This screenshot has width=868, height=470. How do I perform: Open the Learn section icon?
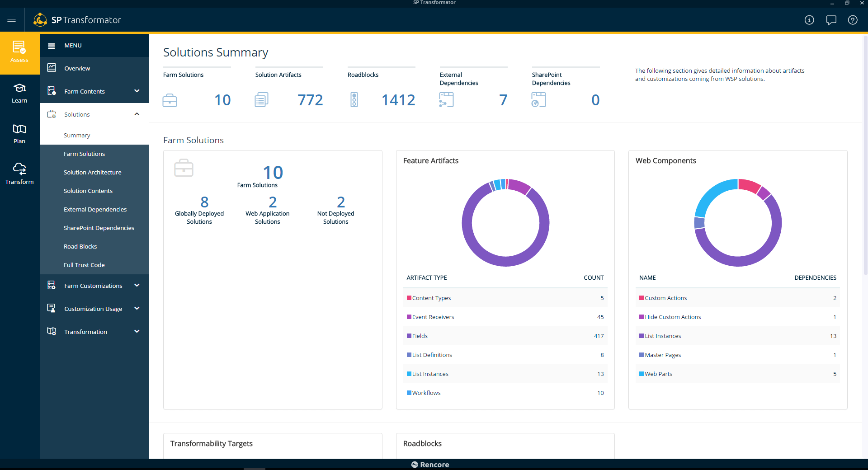(x=19, y=93)
